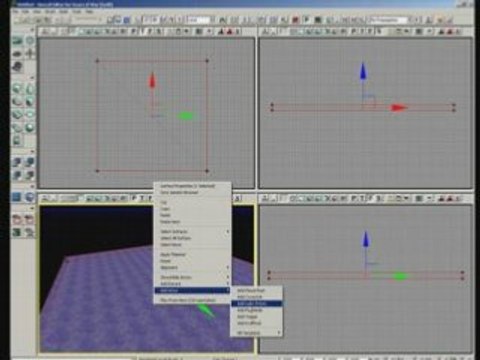Open the Help menu

point(89,11)
